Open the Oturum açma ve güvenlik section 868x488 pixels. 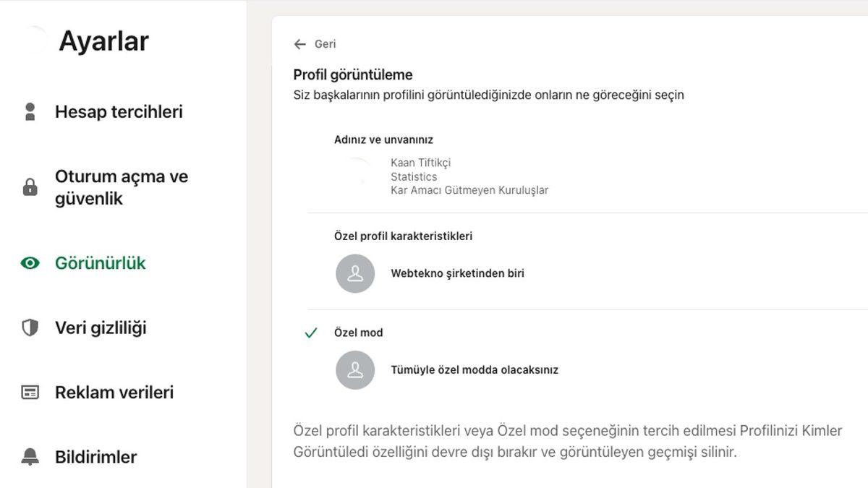tap(121, 187)
